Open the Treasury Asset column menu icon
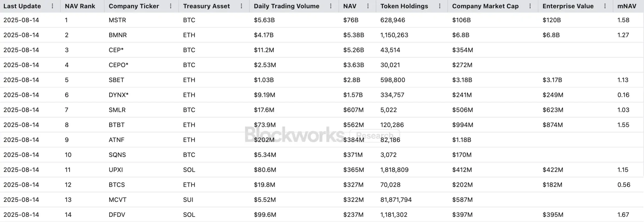644x222 pixels. (x=242, y=6)
